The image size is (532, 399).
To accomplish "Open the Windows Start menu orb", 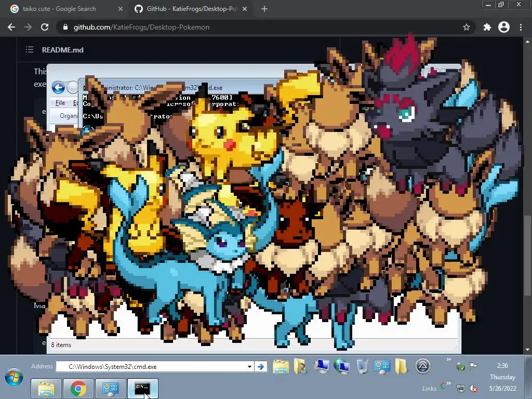I will tap(14, 377).
